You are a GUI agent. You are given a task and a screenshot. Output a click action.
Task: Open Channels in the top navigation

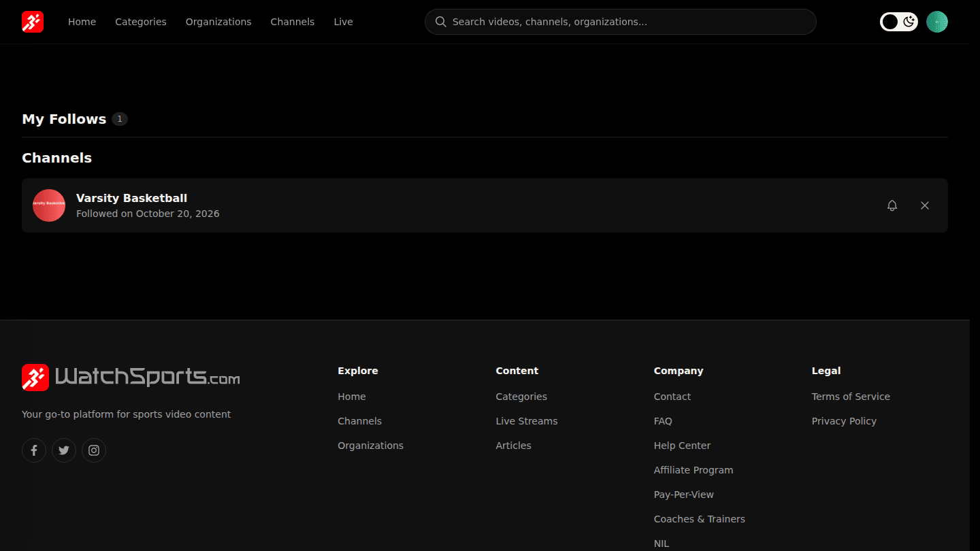293,22
